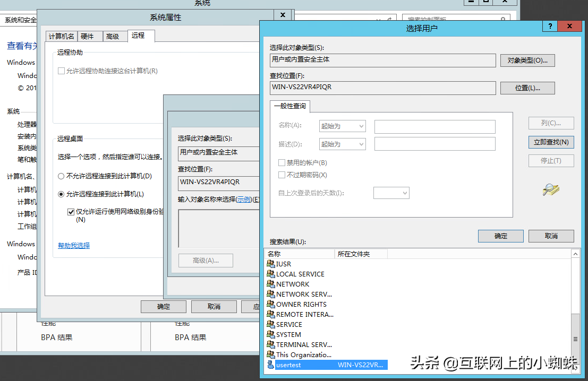
Task: Click 取消 in 系统属性 dialog
Action: (x=214, y=307)
